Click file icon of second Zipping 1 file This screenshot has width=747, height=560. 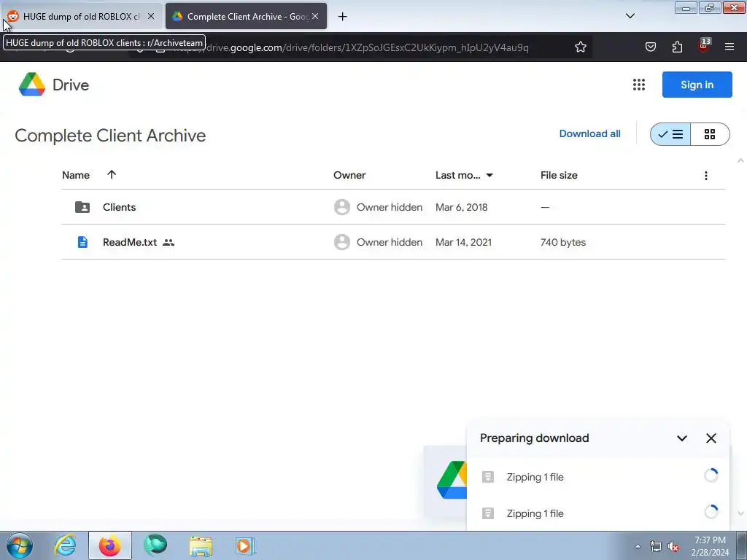tap(488, 513)
